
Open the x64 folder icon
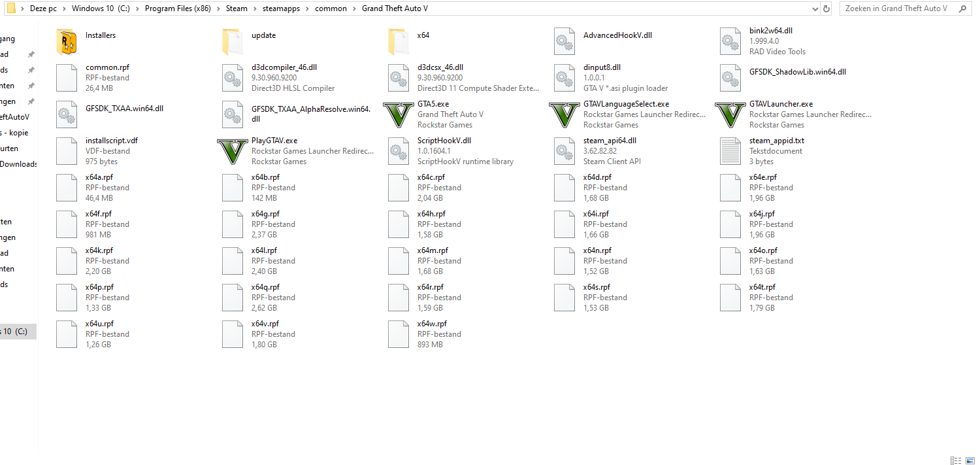tap(399, 41)
